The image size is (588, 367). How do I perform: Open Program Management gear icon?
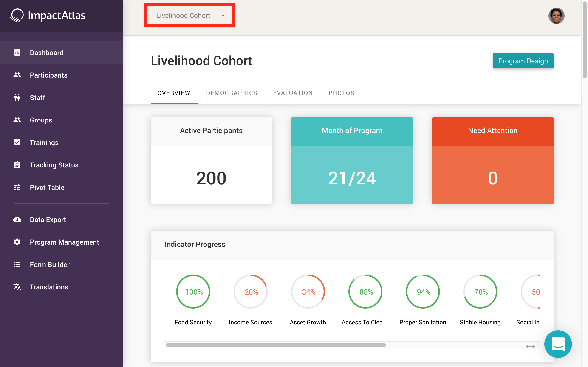(x=17, y=242)
